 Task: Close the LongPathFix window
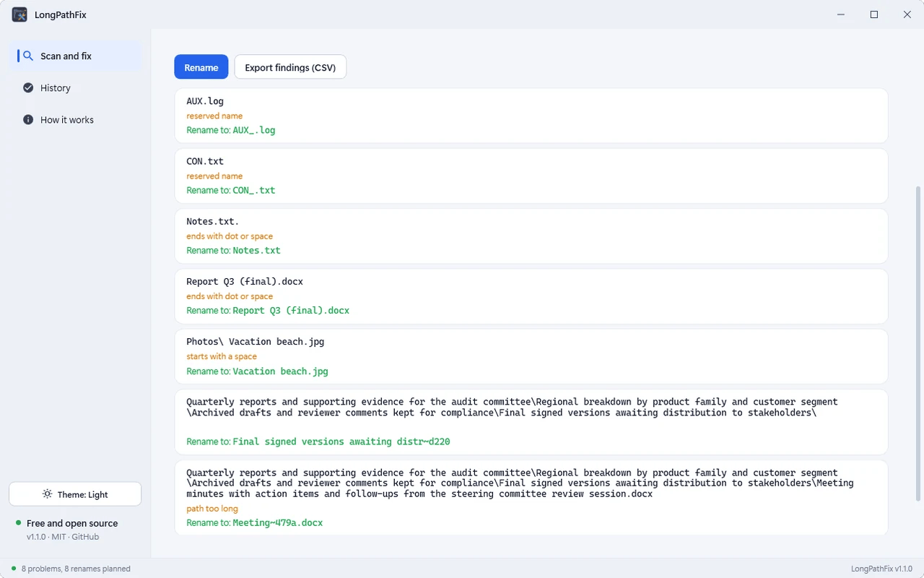coord(907,14)
